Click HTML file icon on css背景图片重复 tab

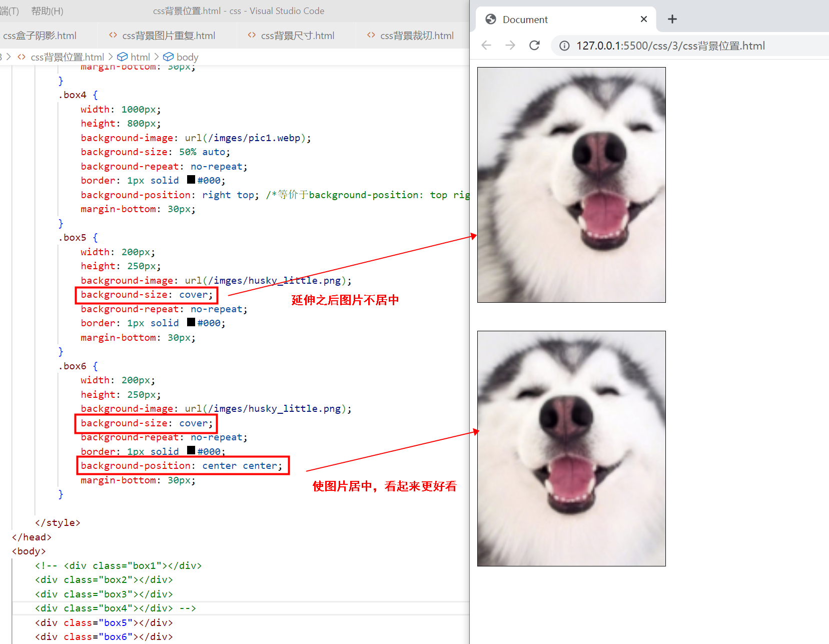pos(113,35)
